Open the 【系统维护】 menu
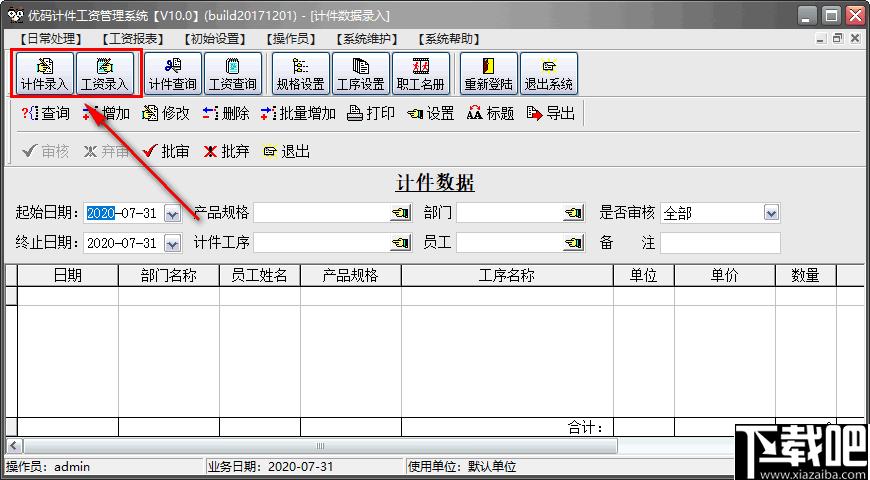 [367, 39]
